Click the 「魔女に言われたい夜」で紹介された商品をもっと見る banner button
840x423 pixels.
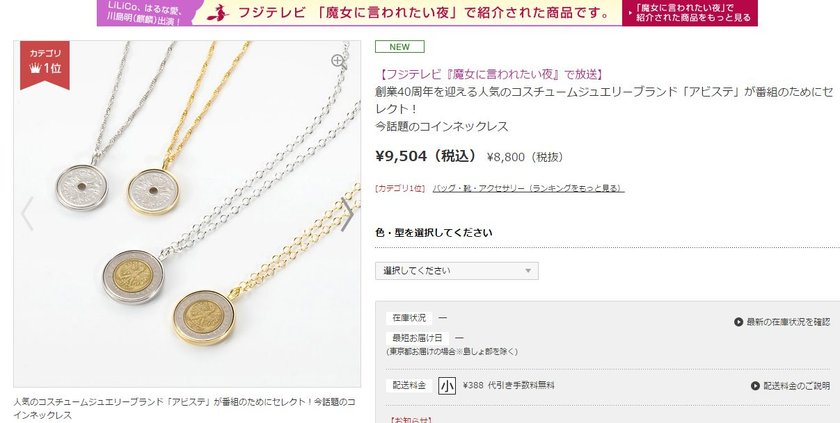pyautogui.click(x=690, y=13)
